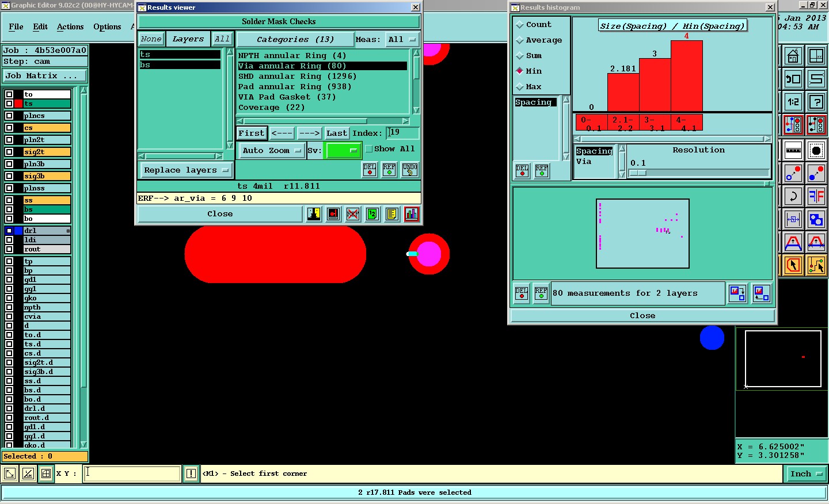This screenshot has width=829, height=504.
Task: Click the previous zoom icon in right toolbar
Action: click(793, 79)
